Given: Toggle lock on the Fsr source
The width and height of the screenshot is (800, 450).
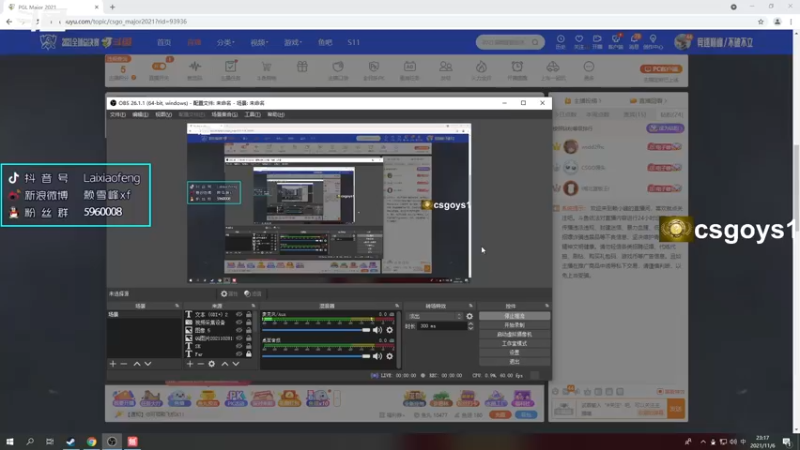Looking at the screenshot, I should click(x=248, y=354).
